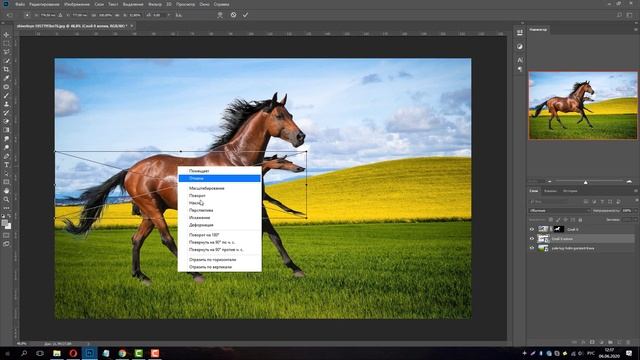The width and height of the screenshot is (640, 360).
Task: Open the blend mode dropdown in Layers panel
Action: point(560,211)
